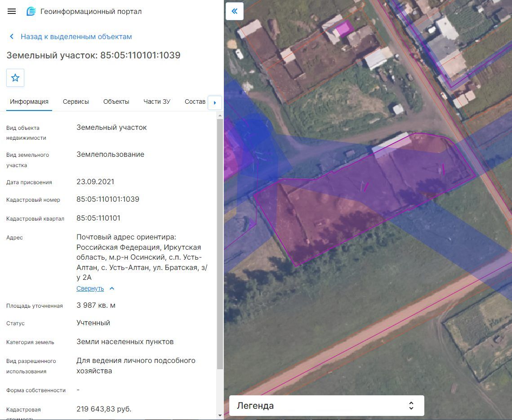Click the area value 3 987 кв. м

click(x=96, y=305)
